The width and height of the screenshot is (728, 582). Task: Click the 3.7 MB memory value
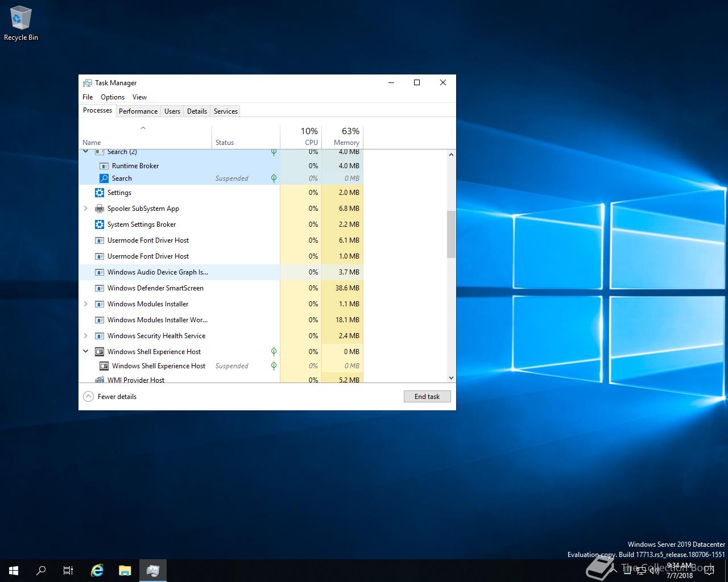(349, 272)
